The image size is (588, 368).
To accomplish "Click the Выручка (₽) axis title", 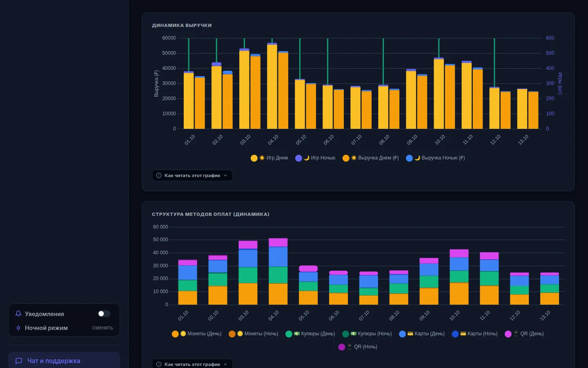I will [x=156, y=83].
